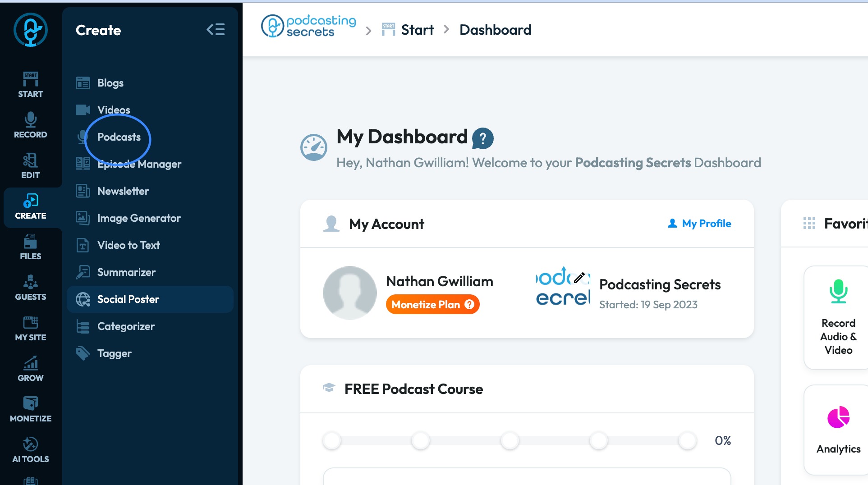This screenshot has height=485, width=868.
Task: Click the graduation cap icon
Action: click(329, 388)
